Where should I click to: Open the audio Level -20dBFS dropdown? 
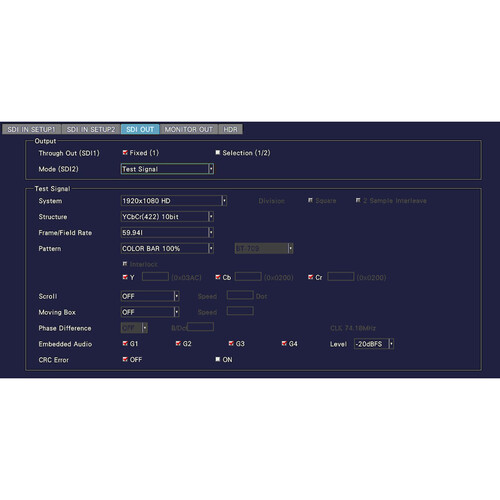coord(374,344)
